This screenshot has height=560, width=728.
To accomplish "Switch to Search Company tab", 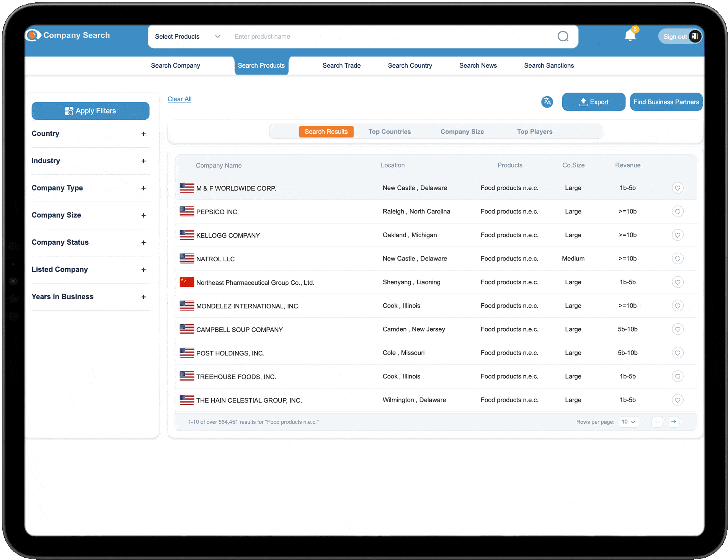I will tap(175, 65).
